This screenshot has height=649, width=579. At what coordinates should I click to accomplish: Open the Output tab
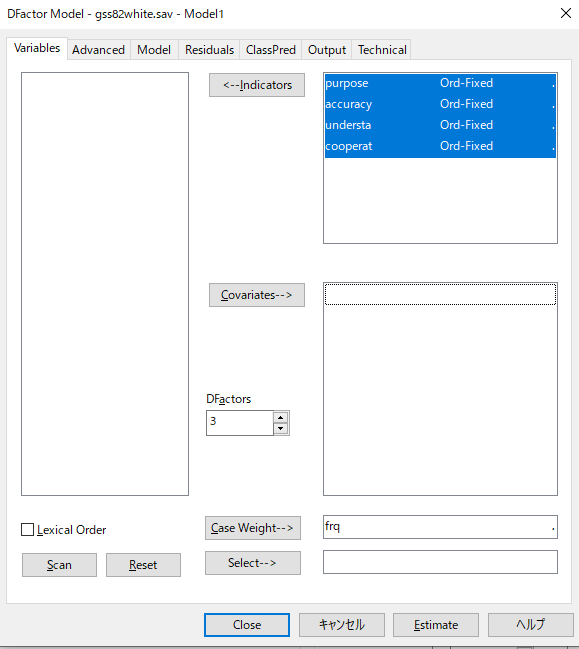pos(327,50)
